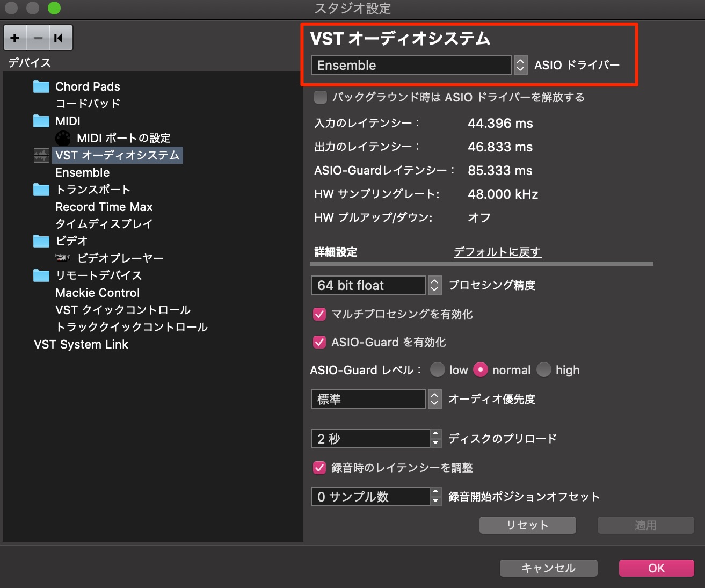Click the HW プルアップ/ダウン オフ value
This screenshot has height=588, width=705.
479,217
